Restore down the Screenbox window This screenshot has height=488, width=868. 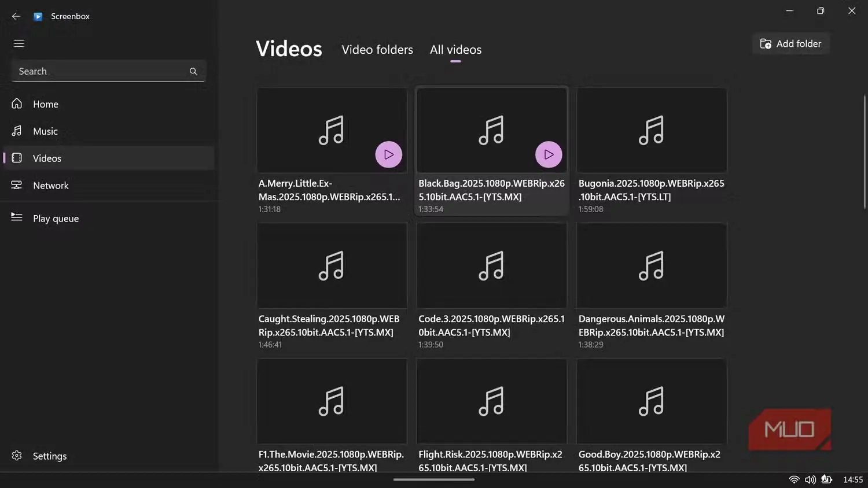[821, 11]
